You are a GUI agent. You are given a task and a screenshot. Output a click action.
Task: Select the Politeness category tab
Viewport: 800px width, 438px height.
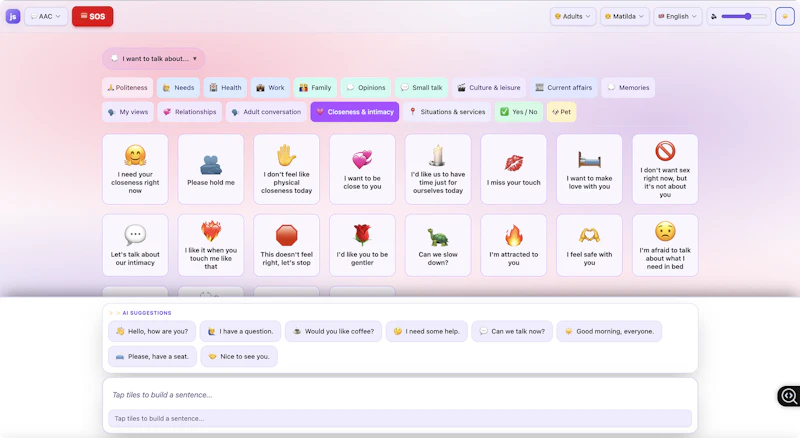128,88
